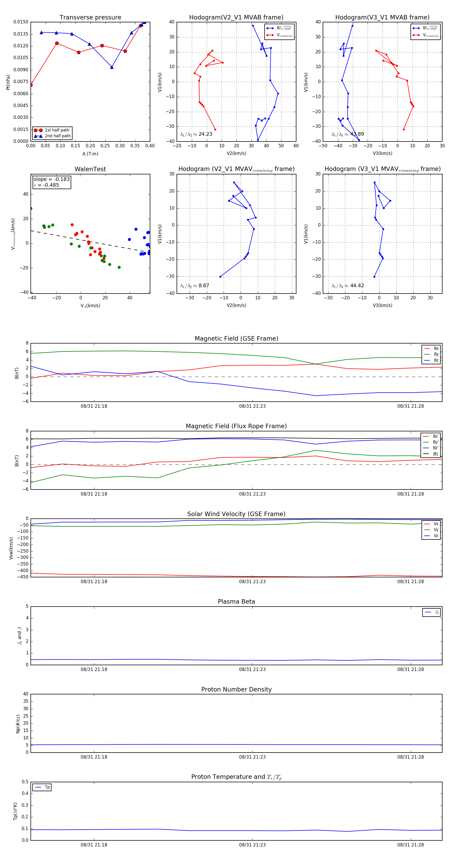Click the eigenvalue ratio annotation '43.89'
The height and width of the screenshot is (868, 473).
click(x=348, y=134)
